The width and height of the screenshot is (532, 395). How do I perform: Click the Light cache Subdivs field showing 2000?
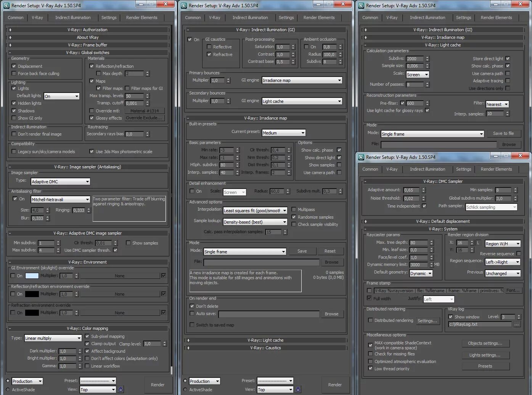pos(415,59)
